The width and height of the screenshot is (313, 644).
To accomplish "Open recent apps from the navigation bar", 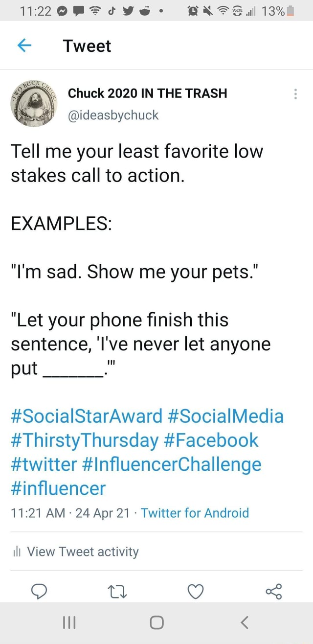I will [x=69, y=622].
